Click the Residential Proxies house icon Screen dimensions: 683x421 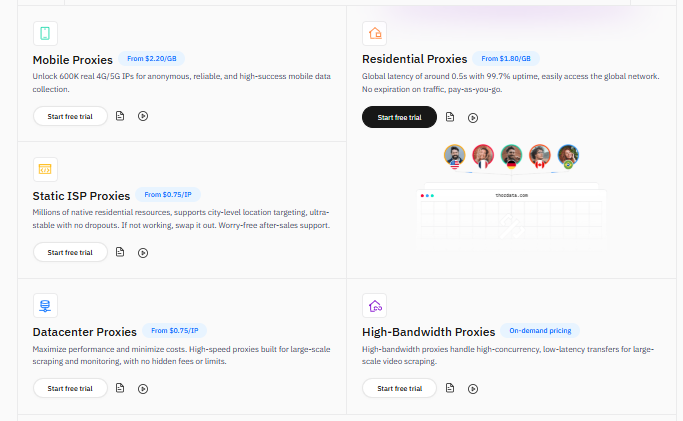(x=374, y=33)
